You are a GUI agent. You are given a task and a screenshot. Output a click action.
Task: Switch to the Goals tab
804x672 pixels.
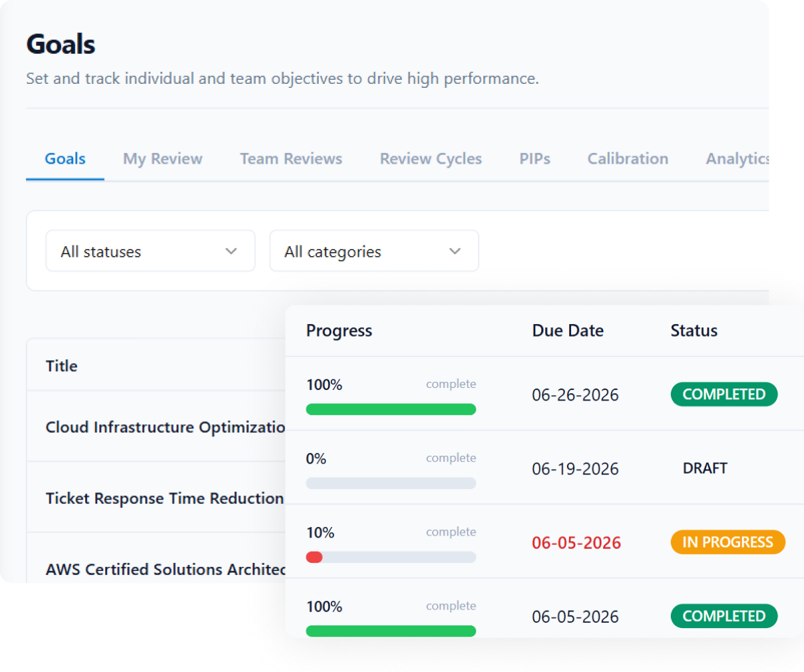point(65,159)
